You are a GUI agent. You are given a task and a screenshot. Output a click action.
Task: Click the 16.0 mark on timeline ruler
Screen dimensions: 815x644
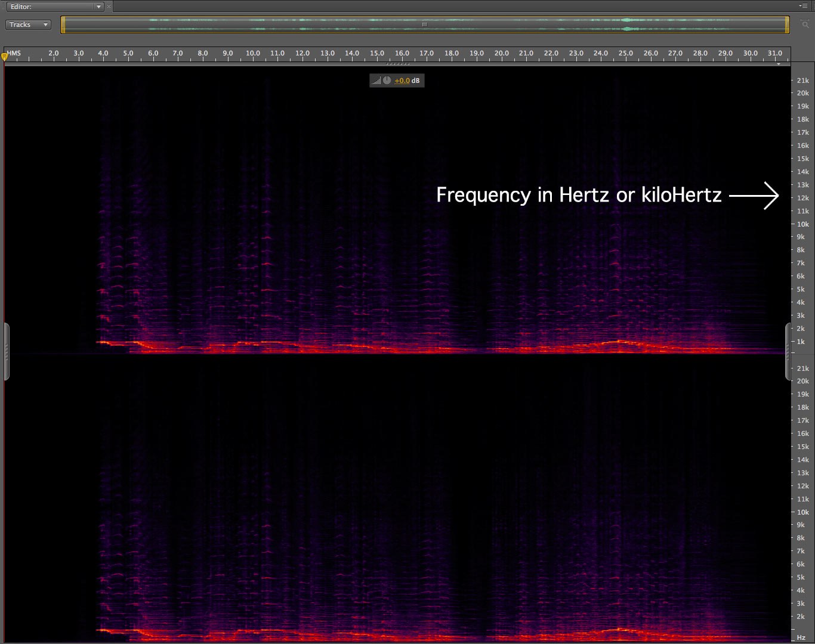[402, 53]
